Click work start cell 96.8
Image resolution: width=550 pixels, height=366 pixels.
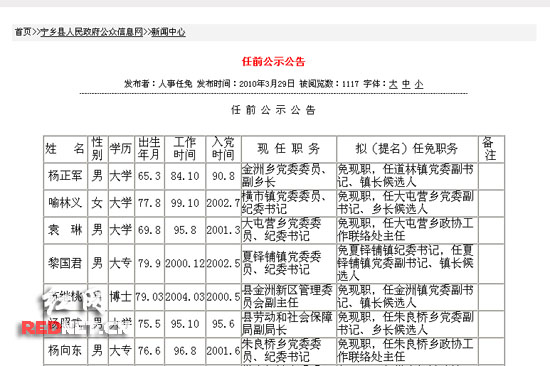coord(185,351)
